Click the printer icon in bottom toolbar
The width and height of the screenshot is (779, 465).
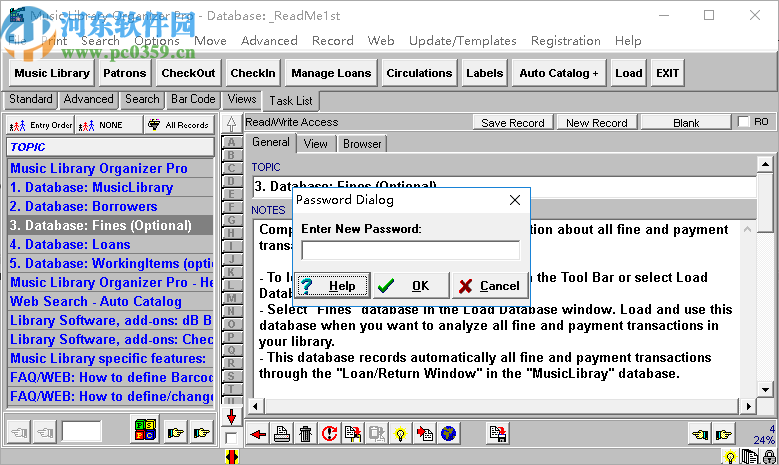pyautogui.click(x=282, y=434)
